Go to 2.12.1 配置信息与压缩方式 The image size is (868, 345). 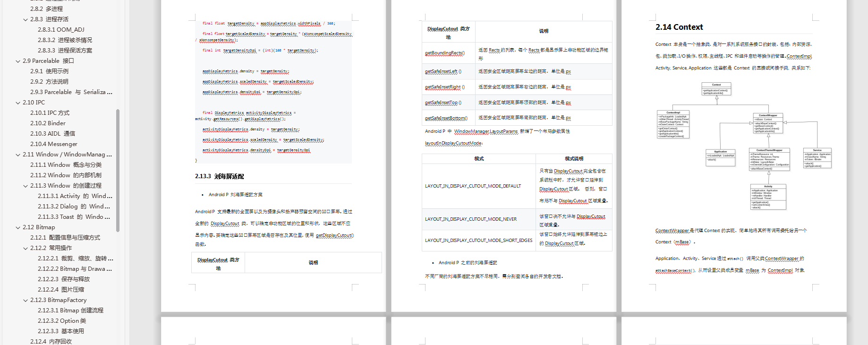[x=65, y=238]
